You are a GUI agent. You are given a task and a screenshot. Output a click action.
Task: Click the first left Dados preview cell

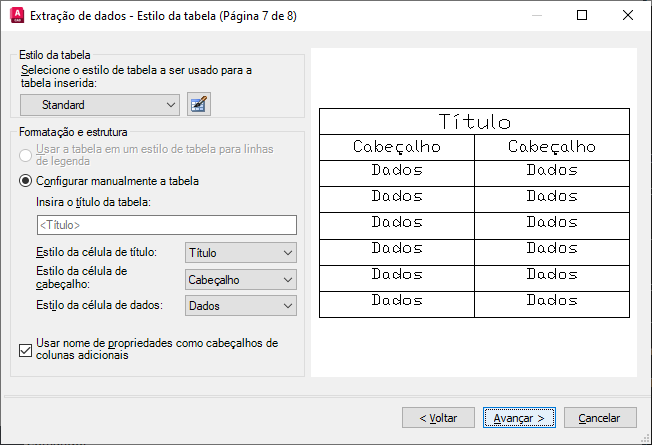coord(396,171)
